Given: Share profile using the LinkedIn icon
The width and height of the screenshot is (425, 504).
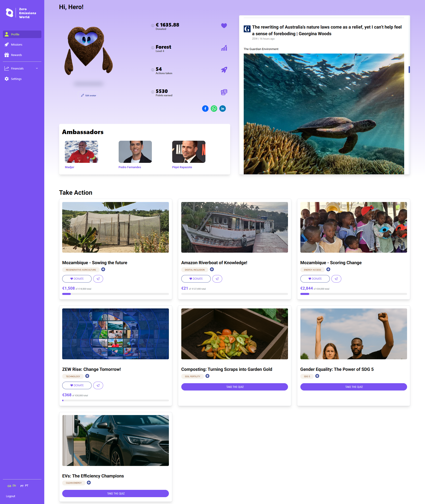Looking at the screenshot, I should [222, 108].
